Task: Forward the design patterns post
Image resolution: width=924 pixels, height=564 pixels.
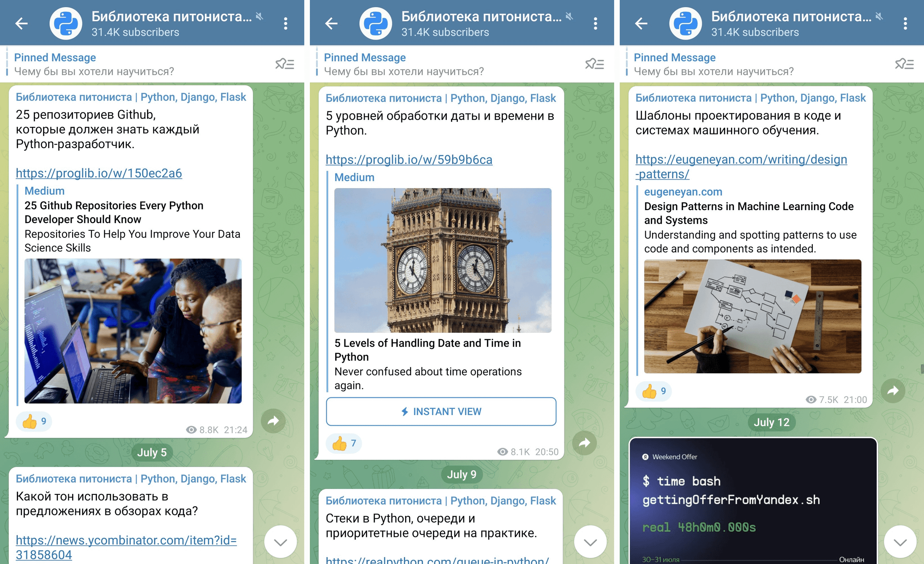Action: coord(893,391)
